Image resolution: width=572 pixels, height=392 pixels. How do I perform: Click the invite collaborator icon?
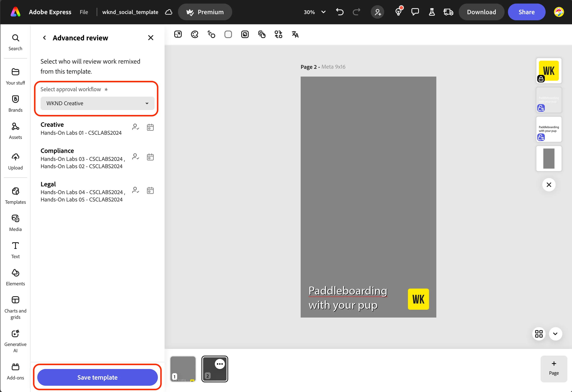tap(377, 12)
